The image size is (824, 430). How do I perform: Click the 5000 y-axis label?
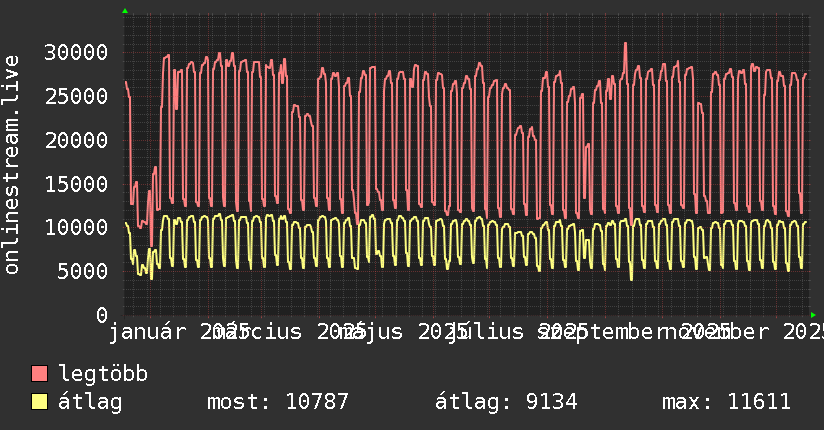tap(83, 272)
